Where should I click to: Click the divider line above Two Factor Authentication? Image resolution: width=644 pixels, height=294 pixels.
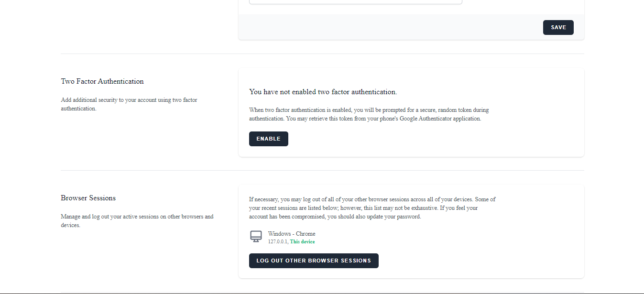point(322,54)
